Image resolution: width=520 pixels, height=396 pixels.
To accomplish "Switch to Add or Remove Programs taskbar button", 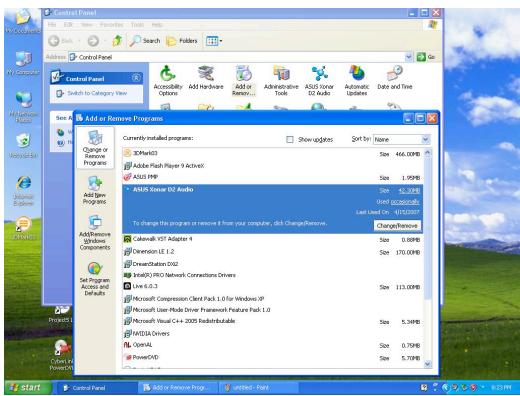I will click(177, 388).
